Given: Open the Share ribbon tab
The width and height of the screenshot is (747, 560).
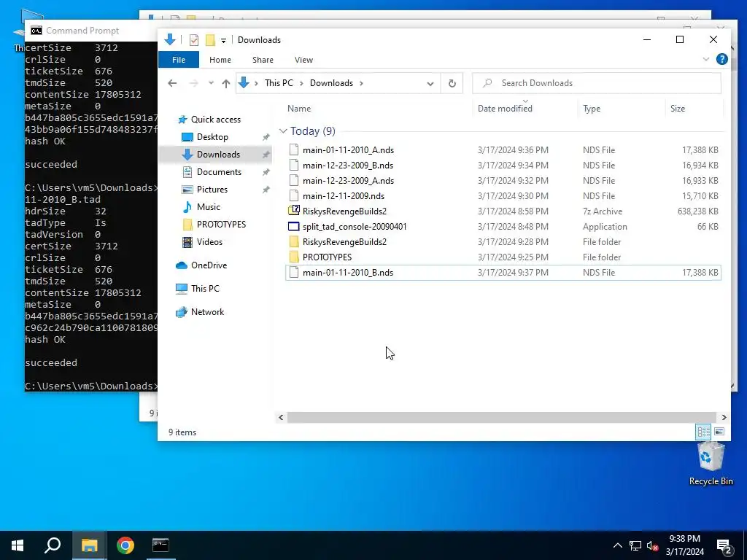Looking at the screenshot, I should pyautogui.click(x=263, y=60).
